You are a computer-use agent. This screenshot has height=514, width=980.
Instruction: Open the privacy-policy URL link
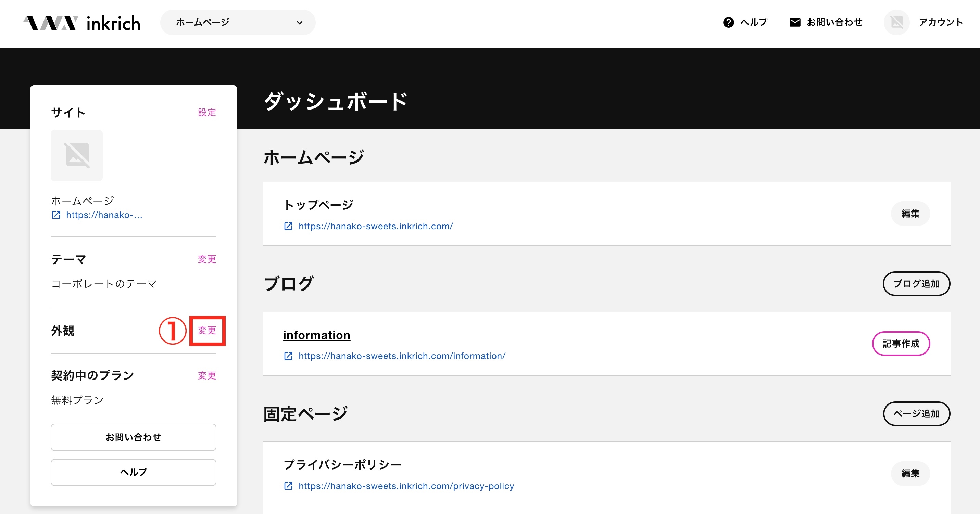coord(406,486)
